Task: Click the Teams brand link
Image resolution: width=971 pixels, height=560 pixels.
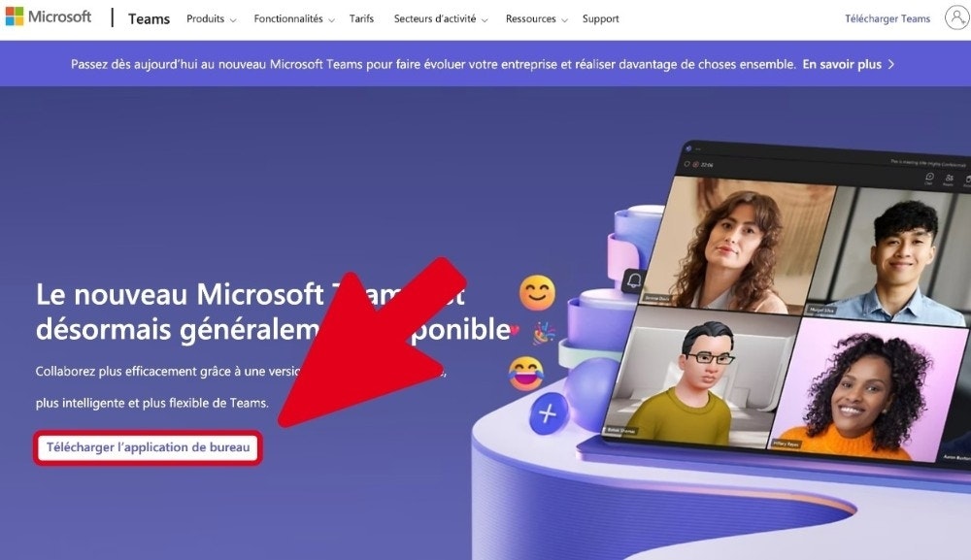Action: click(149, 18)
